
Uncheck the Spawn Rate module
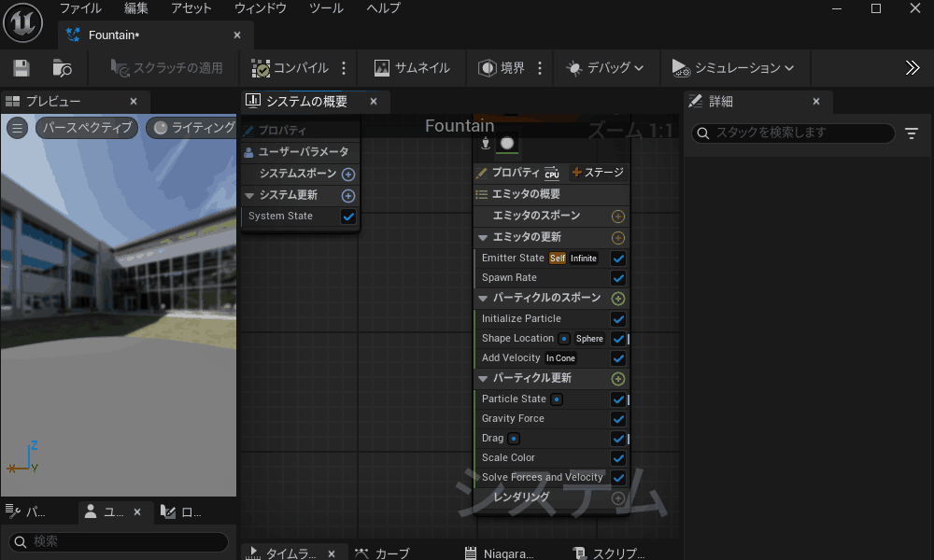pos(617,278)
